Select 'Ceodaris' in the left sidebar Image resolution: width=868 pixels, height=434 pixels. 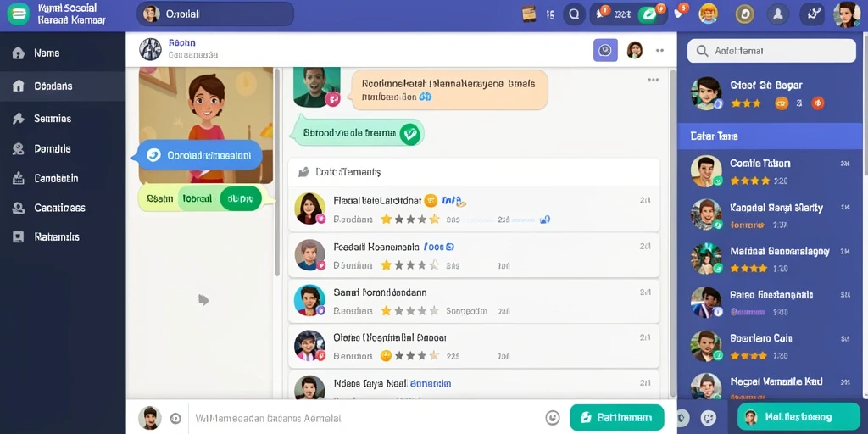[63, 86]
